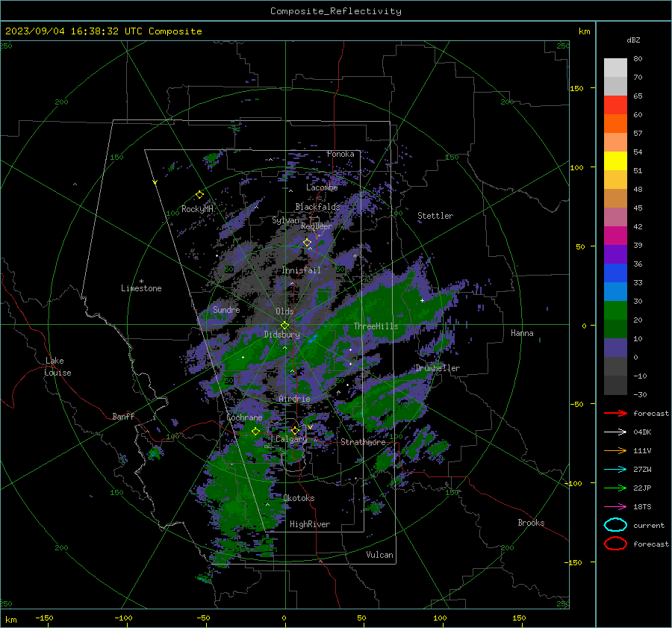Click the asterisk marker above Limestone
This screenshot has width=672, height=628.
tap(141, 282)
